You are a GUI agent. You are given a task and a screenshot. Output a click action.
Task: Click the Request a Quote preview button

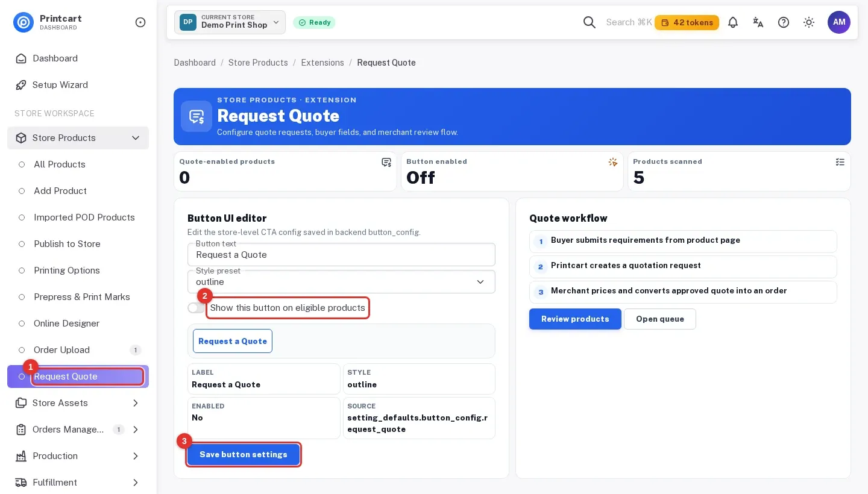pos(233,341)
